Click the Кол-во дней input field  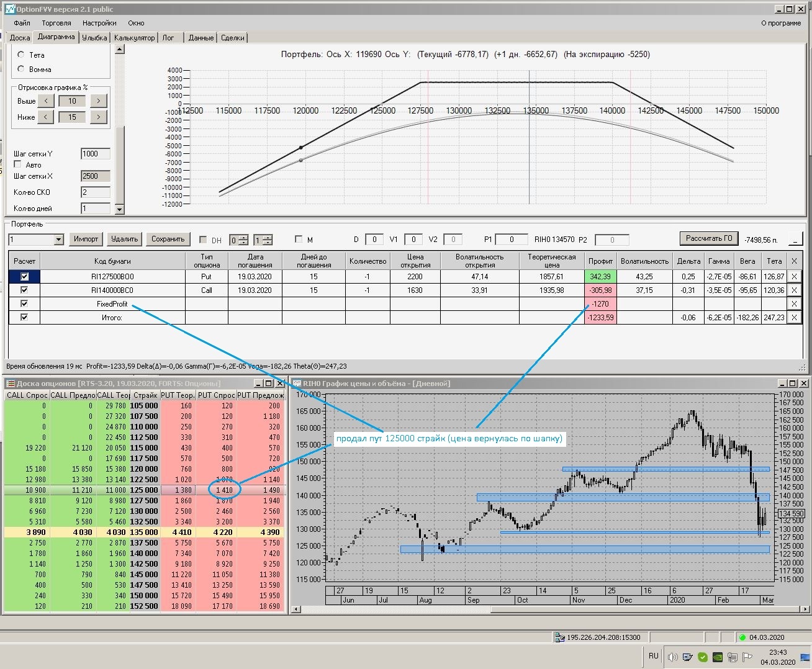click(96, 209)
